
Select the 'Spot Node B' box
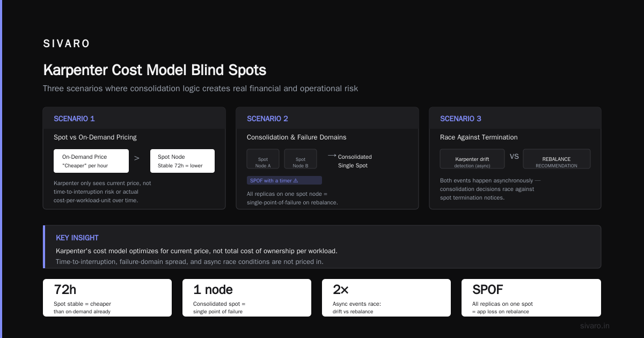tap(301, 159)
